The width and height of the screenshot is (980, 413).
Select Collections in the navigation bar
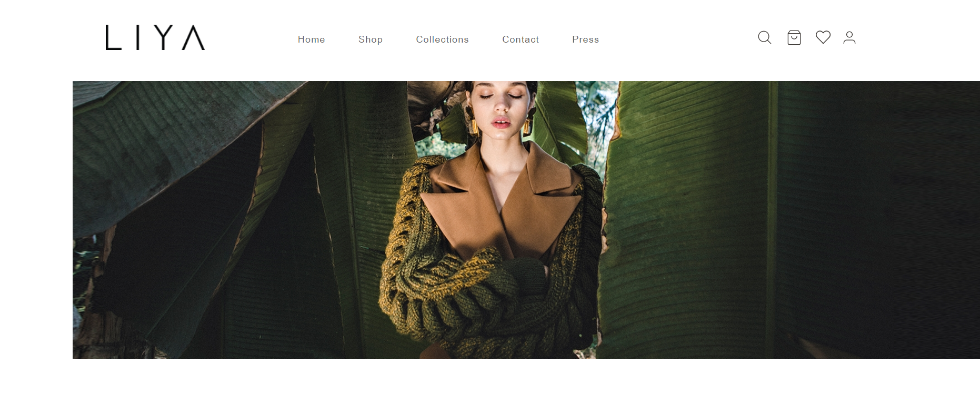tap(442, 39)
